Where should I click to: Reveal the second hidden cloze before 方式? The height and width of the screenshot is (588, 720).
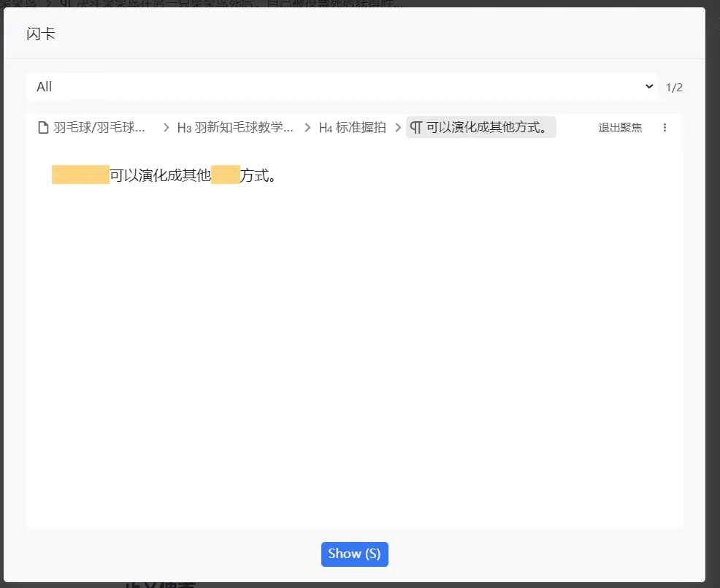click(x=226, y=175)
